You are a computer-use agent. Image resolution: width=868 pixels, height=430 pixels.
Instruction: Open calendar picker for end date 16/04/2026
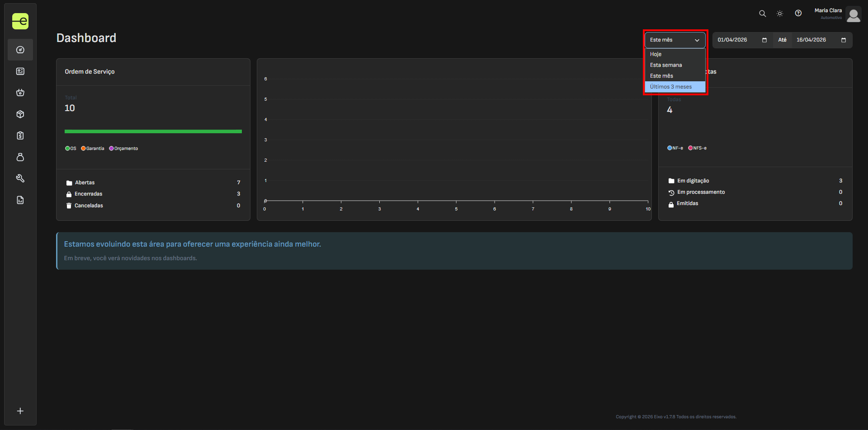(x=844, y=40)
